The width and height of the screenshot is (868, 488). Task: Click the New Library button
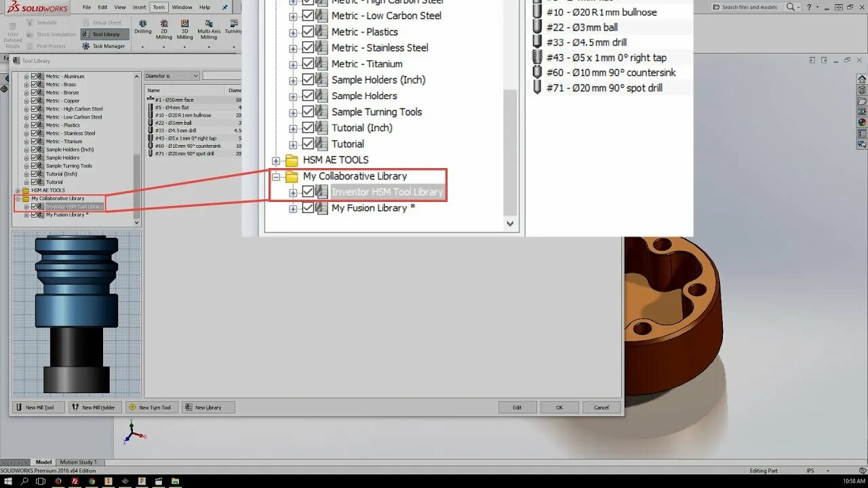tap(208, 407)
